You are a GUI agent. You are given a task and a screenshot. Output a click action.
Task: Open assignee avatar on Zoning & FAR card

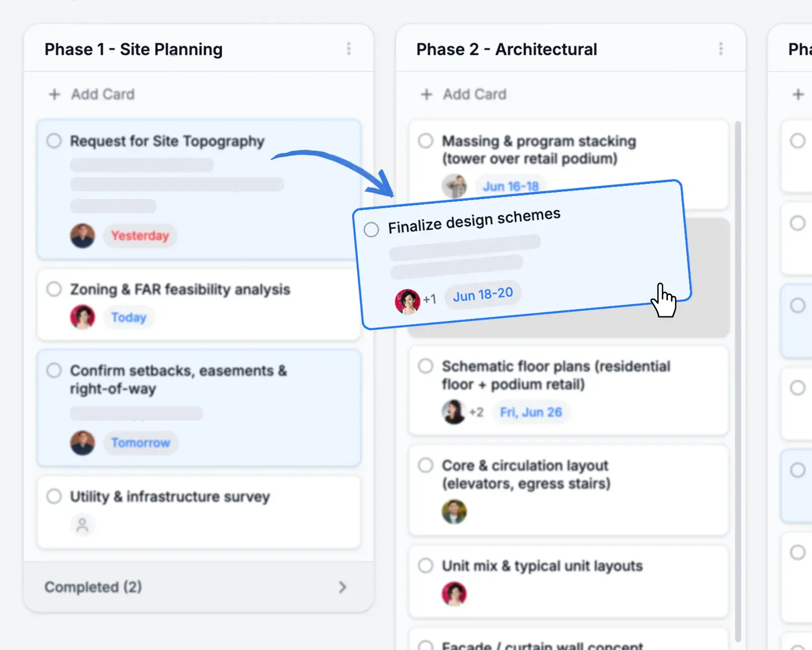click(x=83, y=317)
